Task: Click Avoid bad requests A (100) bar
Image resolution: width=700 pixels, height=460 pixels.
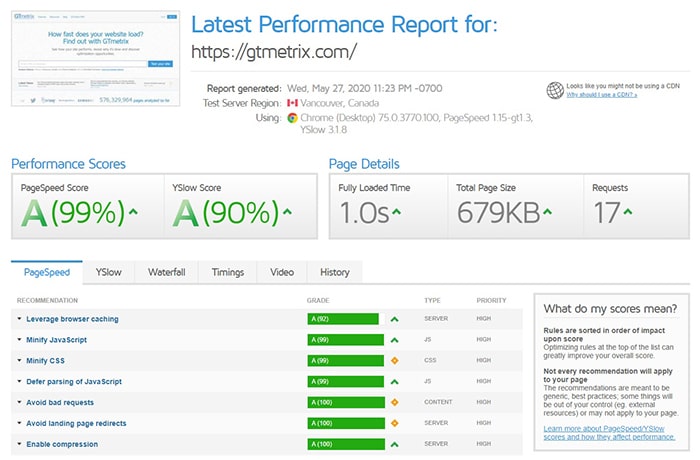Action: click(x=346, y=402)
